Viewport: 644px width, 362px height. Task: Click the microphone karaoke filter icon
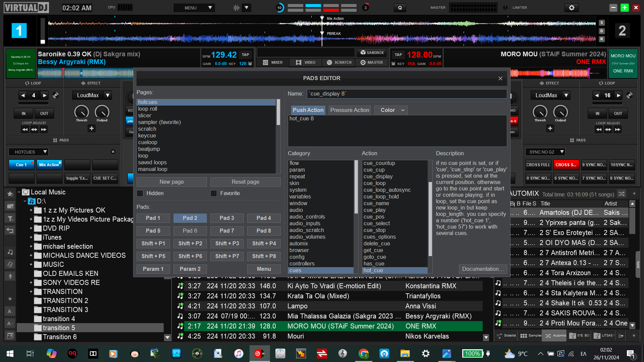(10, 277)
